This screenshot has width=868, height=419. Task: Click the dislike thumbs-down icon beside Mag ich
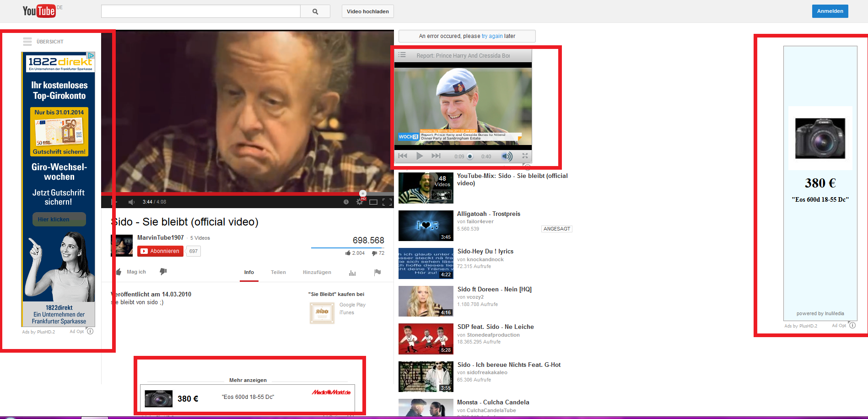(x=163, y=272)
